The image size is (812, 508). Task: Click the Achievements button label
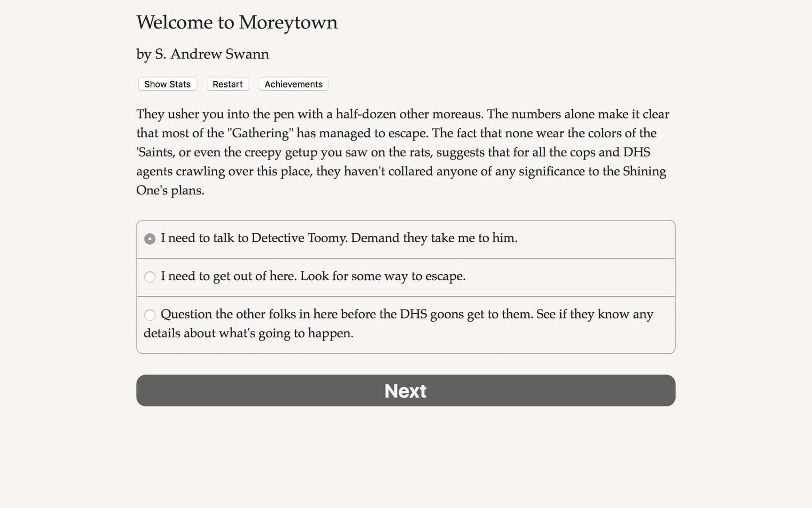point(293,84)
